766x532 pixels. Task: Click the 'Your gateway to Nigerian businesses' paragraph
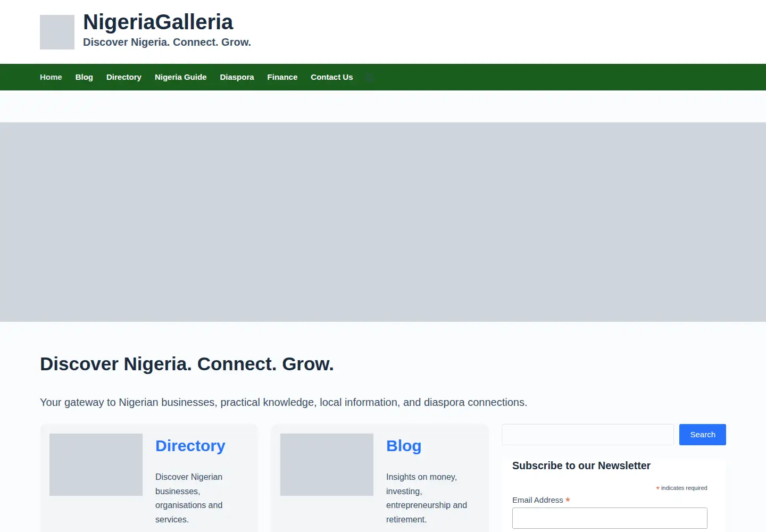click(x=284, y=402)
